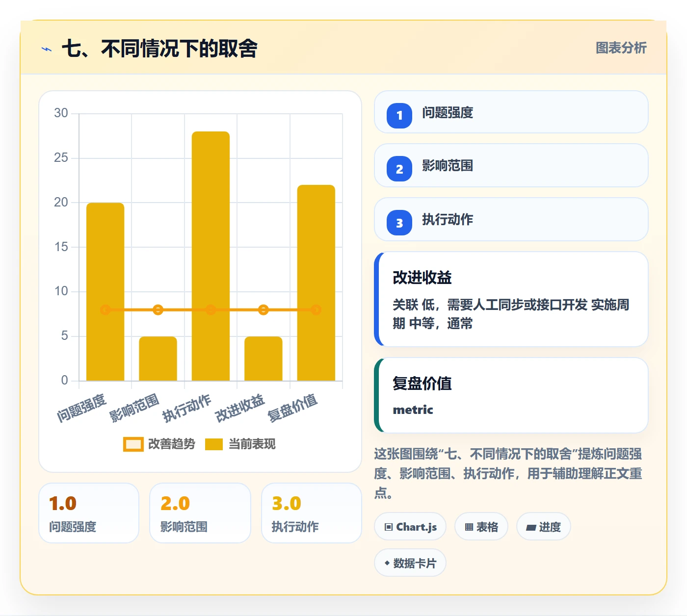Click the 3.0 执行动作 stat card
Viewport: 687px width, 616px height.
point(312,513)
